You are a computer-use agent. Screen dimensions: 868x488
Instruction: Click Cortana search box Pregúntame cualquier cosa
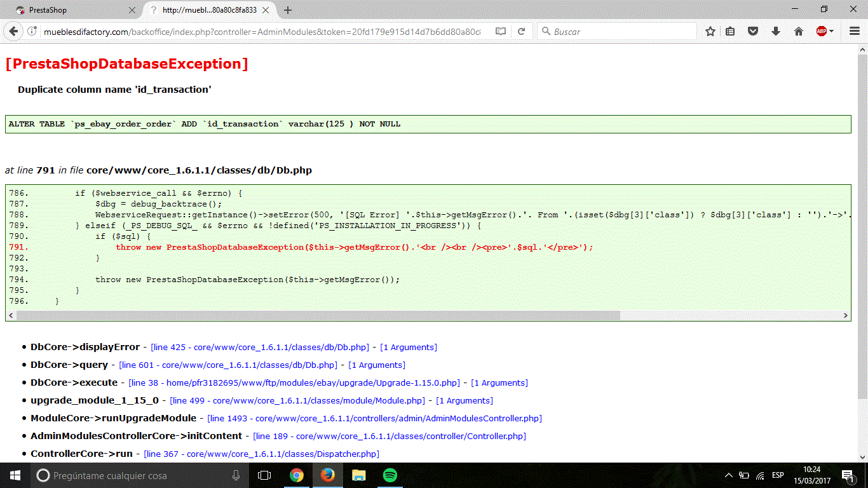140,475
